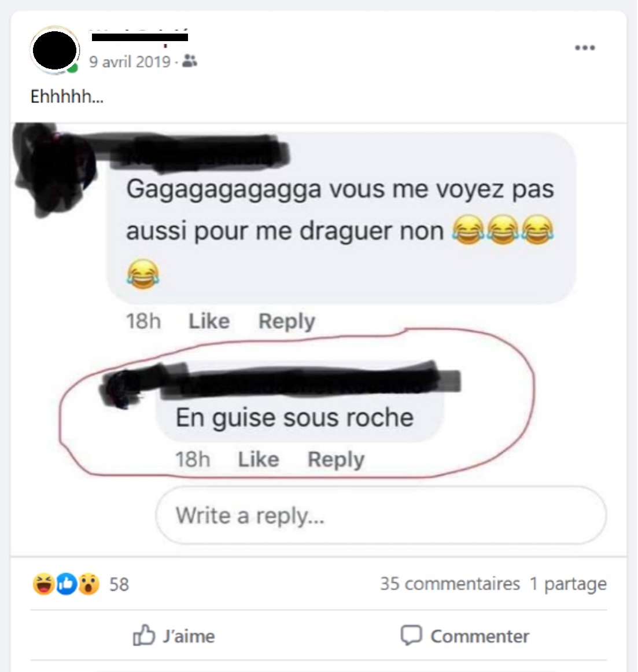Click the 'Write a reply...' input field
Screen dimensions: 638x672
[x=381, y=515]
